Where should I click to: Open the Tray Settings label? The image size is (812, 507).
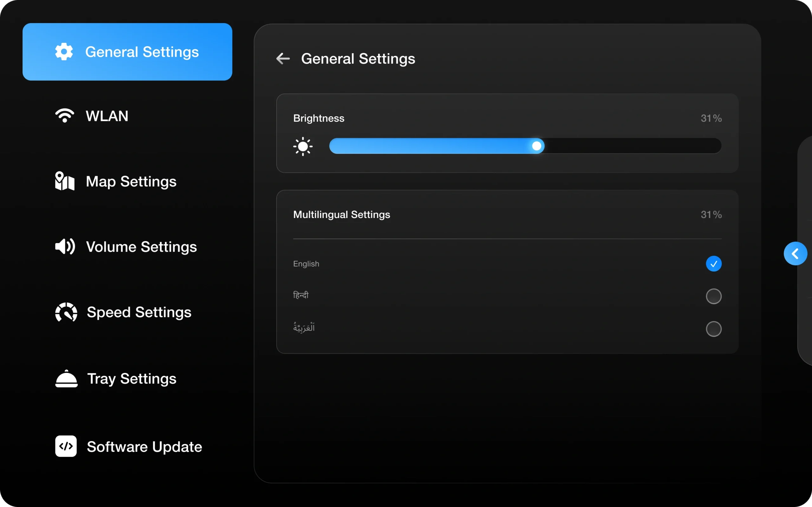[132, 379]
